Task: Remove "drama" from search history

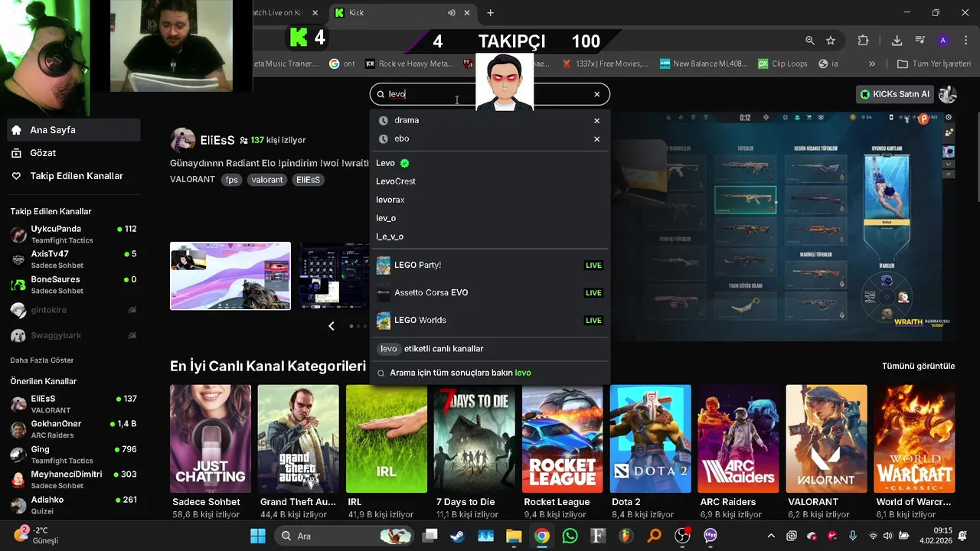Action: tap(597, 121)
